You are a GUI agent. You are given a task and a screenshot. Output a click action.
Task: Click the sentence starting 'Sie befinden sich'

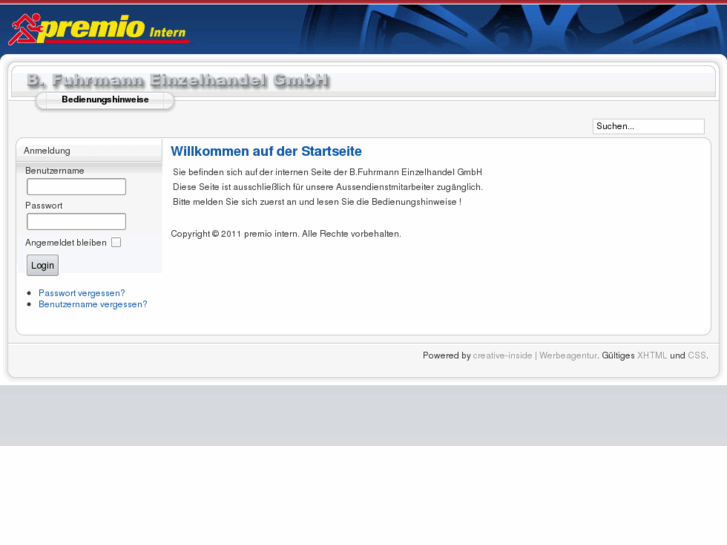click(327, 172)
